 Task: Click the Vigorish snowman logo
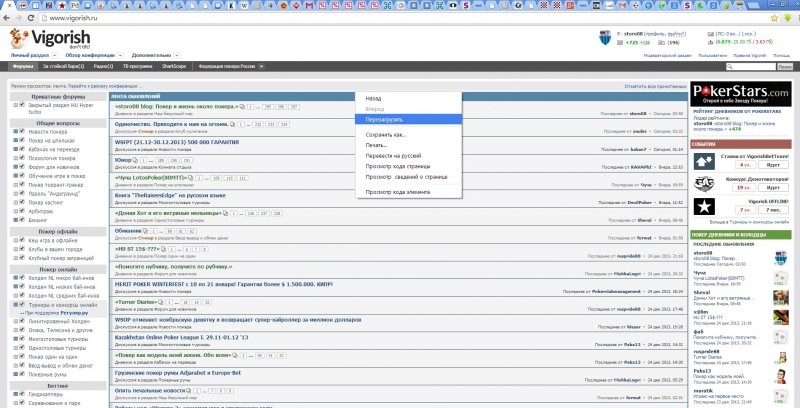point(21,38)
